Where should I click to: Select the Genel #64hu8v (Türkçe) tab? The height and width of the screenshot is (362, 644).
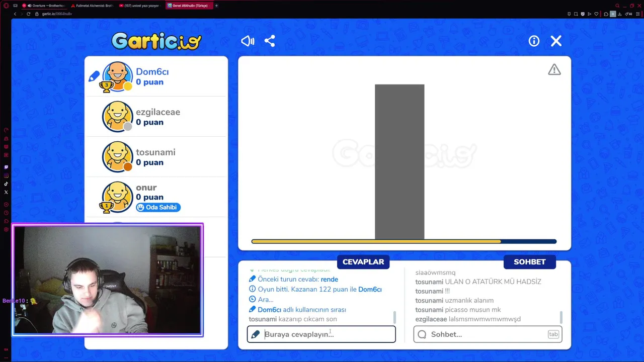click(x=189, y=6)
